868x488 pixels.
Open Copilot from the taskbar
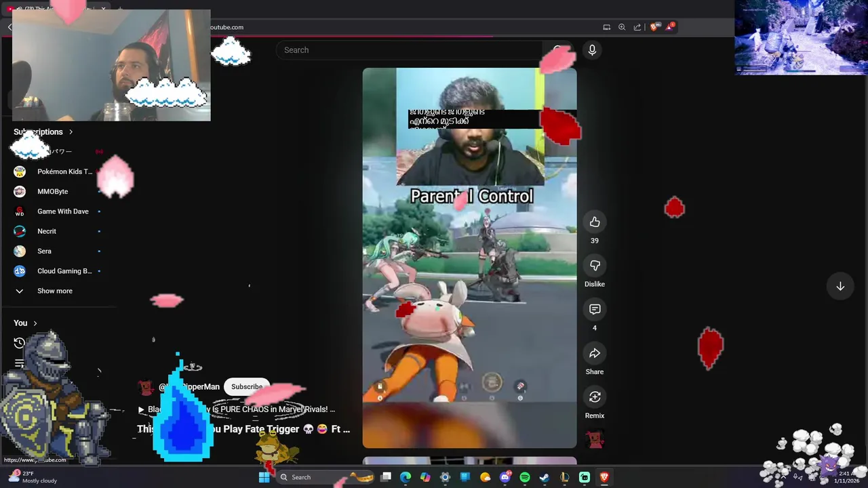pyautogui.click(x=425, y=477)
